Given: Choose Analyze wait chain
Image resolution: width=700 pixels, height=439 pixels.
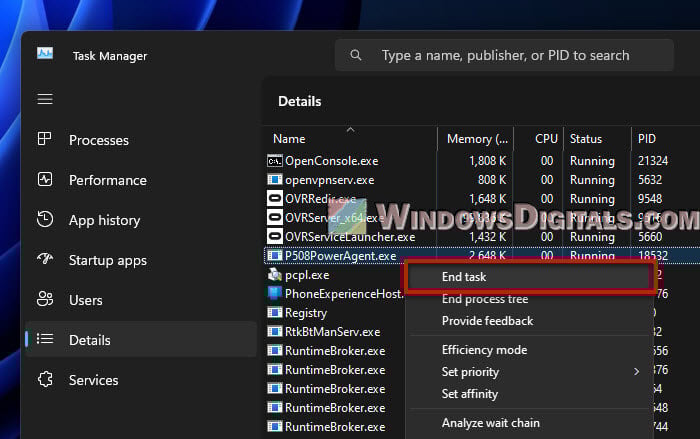Looking at the screenshot, I should [x=529, y=423].
